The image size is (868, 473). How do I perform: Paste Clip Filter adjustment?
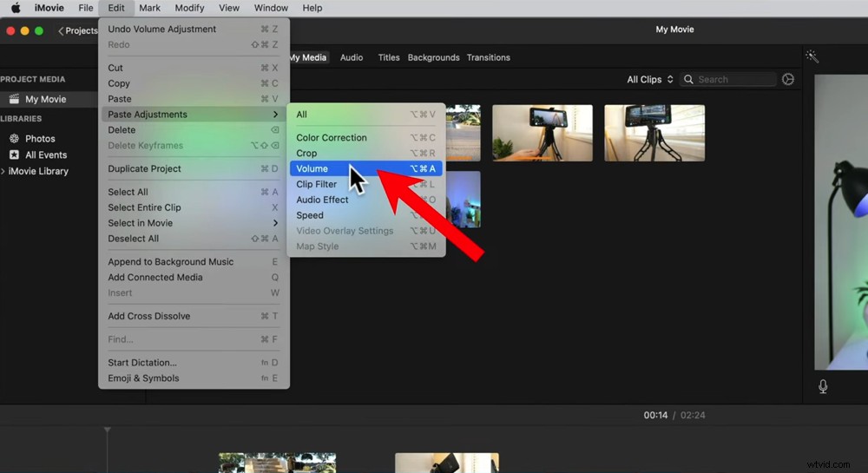(x=366, y=184)
